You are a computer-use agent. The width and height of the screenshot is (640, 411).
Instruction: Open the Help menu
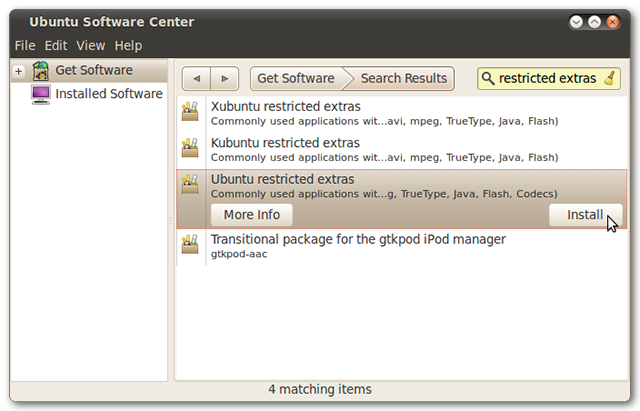pyautogui.click(x=128, y=45)
